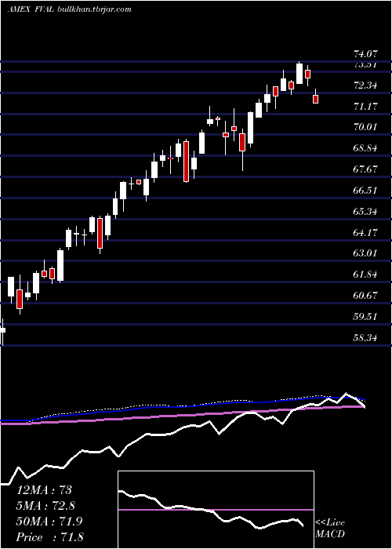Viewport: 392px width, 549px height.
Task: Click the 63.01 price axis label
Action: coord(365,253)
